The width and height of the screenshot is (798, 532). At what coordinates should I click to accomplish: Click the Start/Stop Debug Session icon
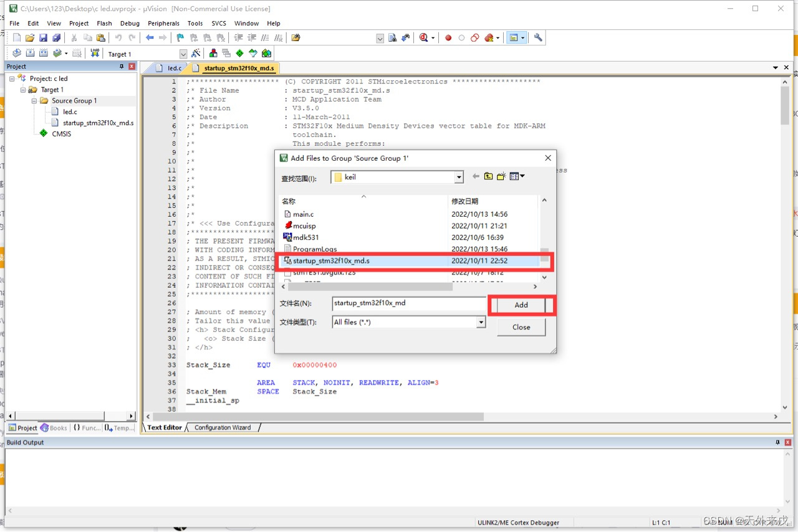pyautogui.click(x=424, y=38)
